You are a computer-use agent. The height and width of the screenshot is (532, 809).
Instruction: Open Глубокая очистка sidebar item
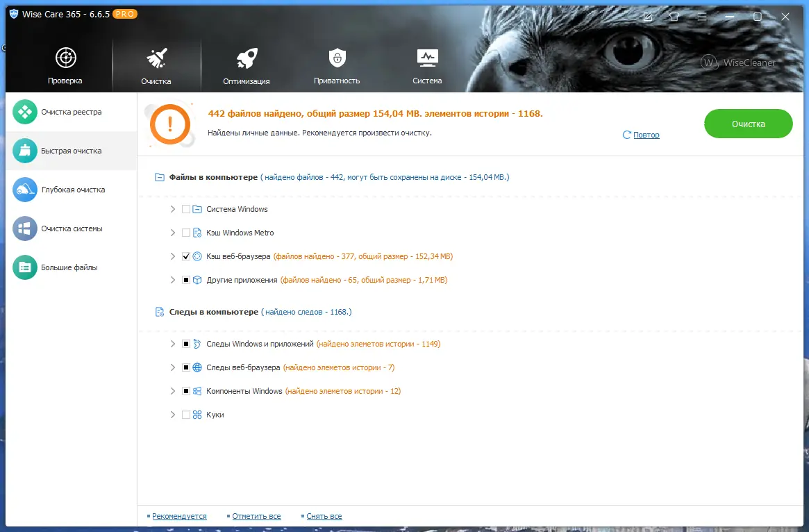72,190
